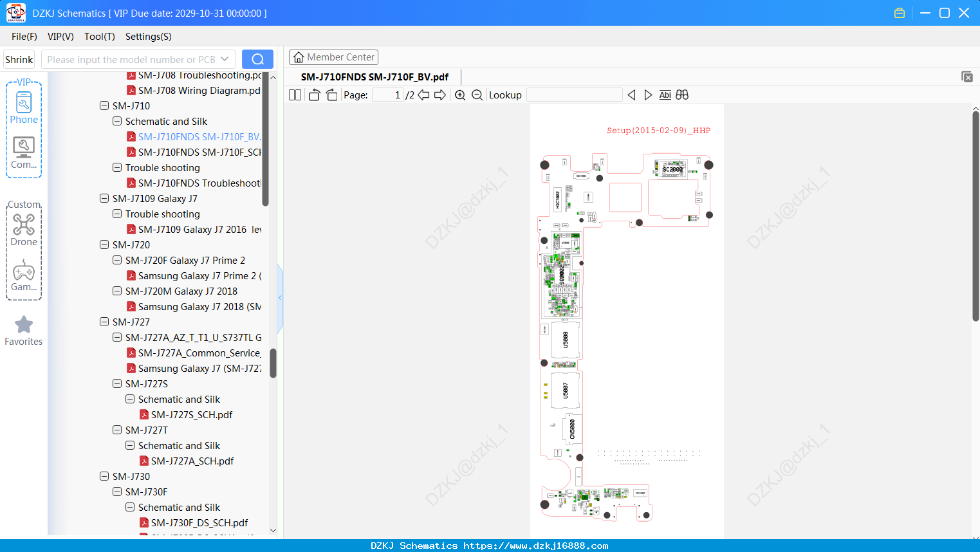Open SM-J710FNDS SM-J710F_SCH PDF file

194,152
